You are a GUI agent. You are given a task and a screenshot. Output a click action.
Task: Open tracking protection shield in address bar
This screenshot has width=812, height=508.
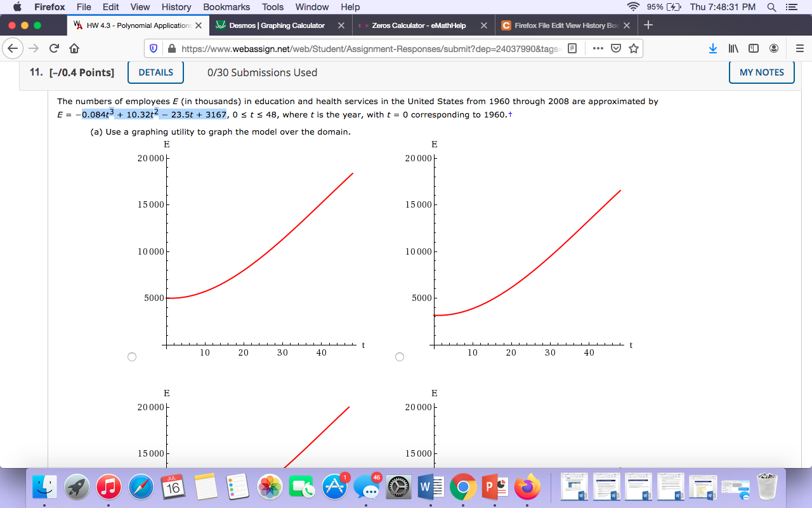154,49
